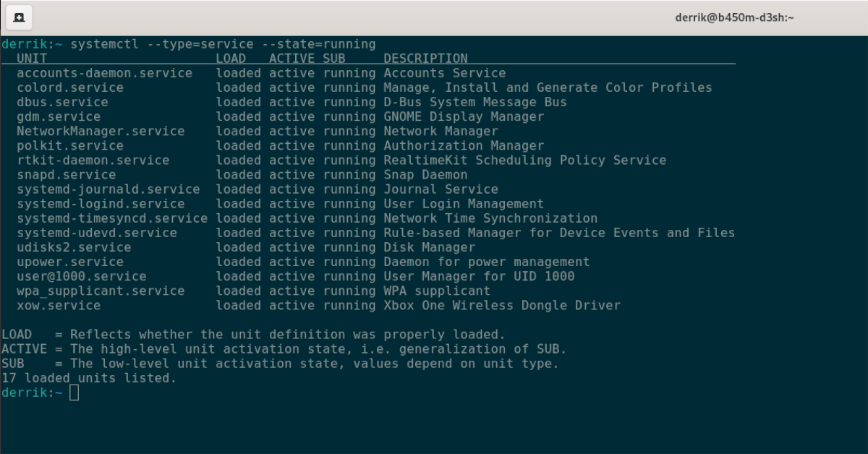Click the SUB legend explanation line

point(281,363)
